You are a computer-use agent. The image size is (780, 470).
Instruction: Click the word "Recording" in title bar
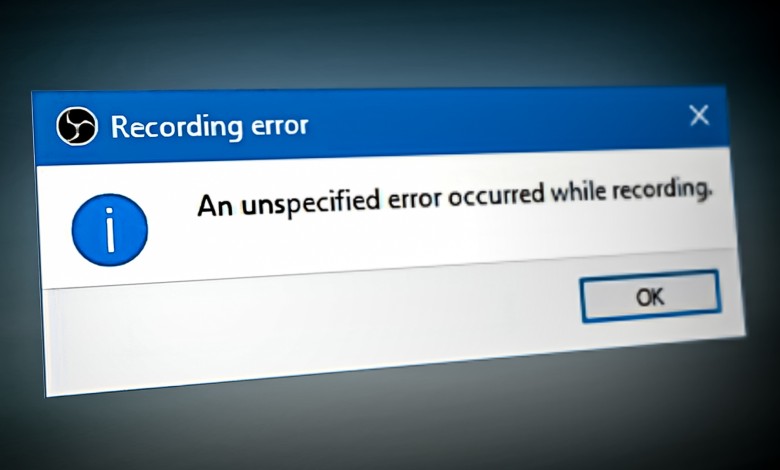177,127
